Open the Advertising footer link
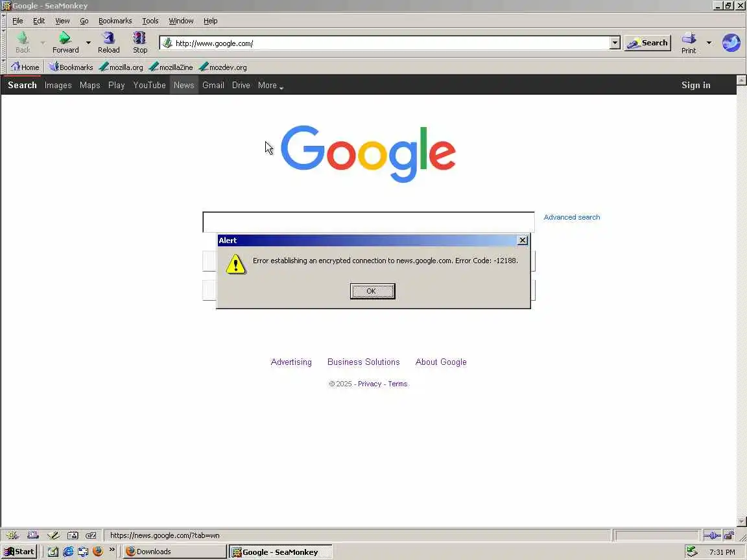The width and height of the screenshot is (747, 560). tap(291, 362)
